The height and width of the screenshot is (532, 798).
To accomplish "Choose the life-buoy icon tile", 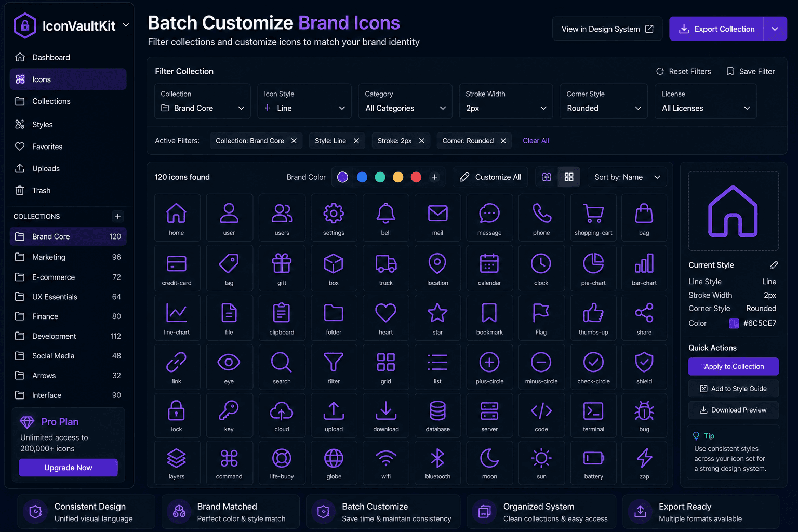I will point(282,463).
